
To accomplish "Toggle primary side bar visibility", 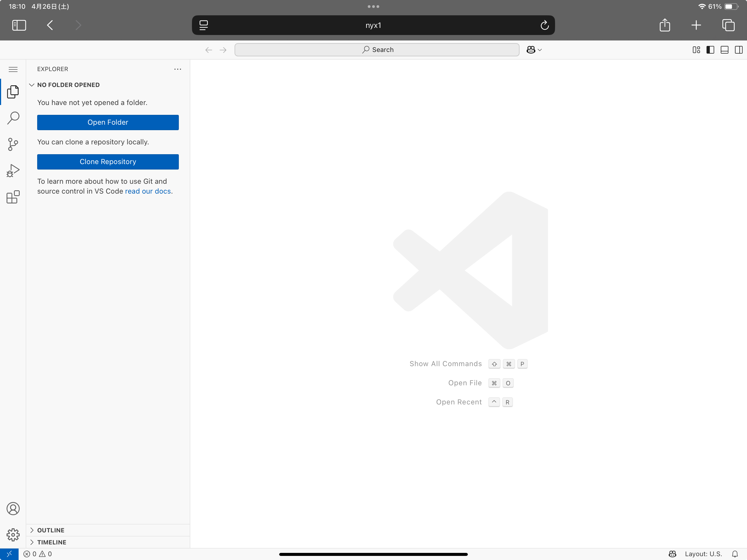I will pos(710,50).
